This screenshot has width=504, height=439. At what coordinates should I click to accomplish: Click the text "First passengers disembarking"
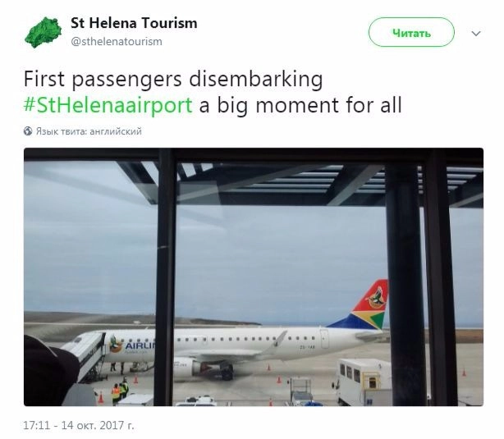click(172, 80)
